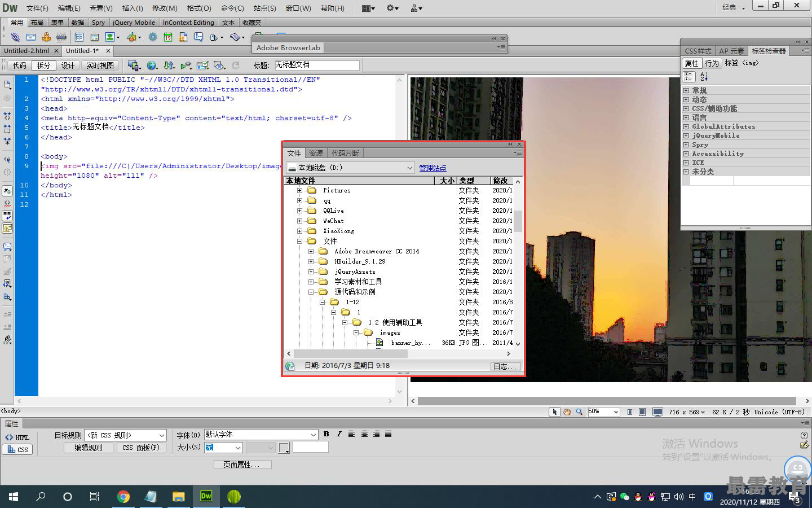The height and width of the screenshot is (508, 812).
Task: Expand the WeChat folder
Action: coord(299,221)
